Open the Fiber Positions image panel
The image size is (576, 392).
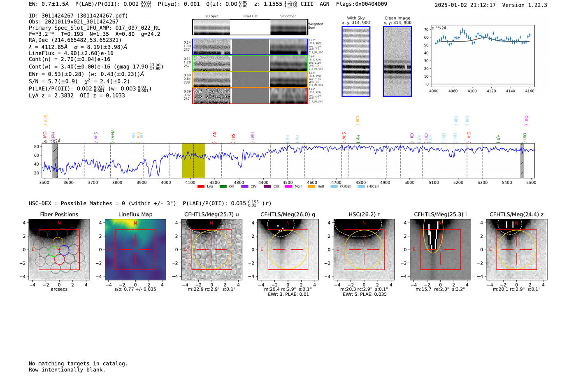[59, 250]
